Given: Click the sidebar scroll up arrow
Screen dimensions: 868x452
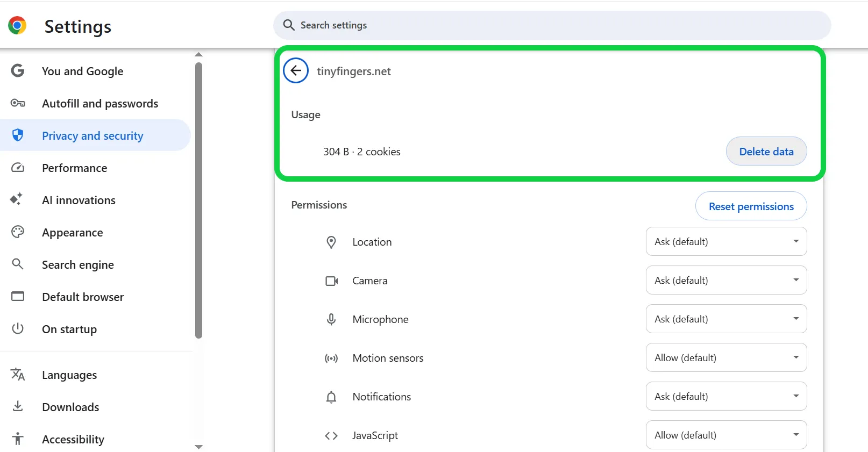Looking at the screenshot, I should (x=198, y=54).
